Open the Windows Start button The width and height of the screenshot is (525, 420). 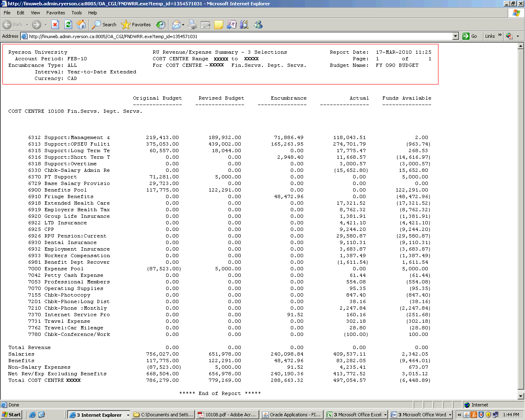coord(11,415)
